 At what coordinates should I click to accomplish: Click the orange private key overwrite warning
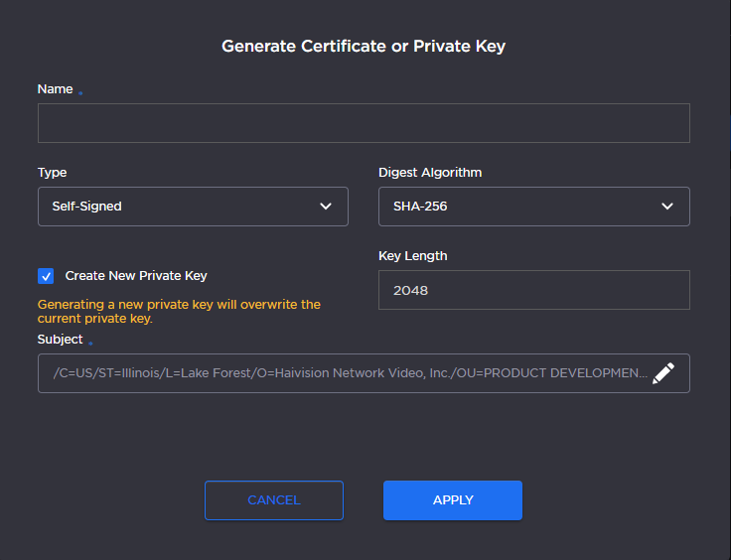pos(179,312)
